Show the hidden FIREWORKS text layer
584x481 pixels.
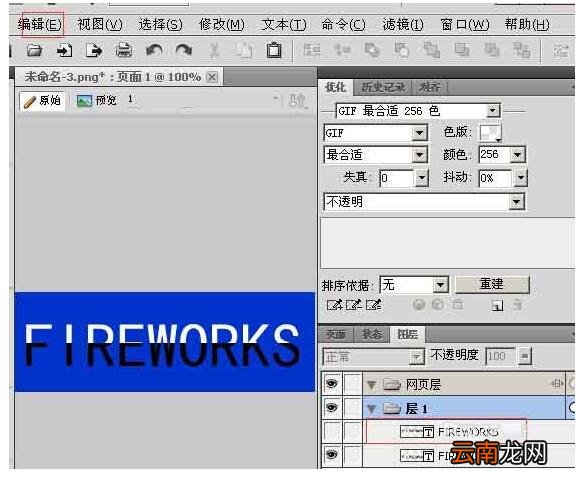click(x=331, y=431)
